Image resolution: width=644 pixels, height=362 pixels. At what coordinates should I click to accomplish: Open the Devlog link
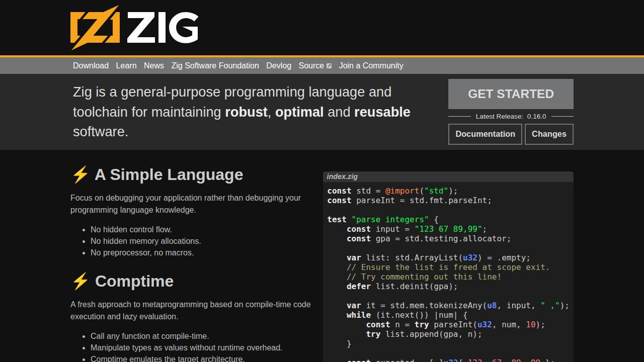coord(279,65)
